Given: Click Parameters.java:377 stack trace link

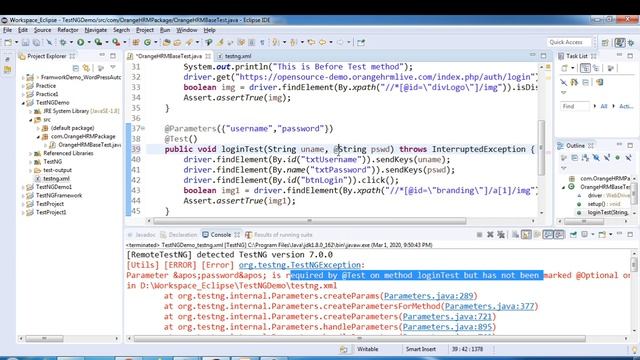Looking at the screenshot, I should 489,306.
